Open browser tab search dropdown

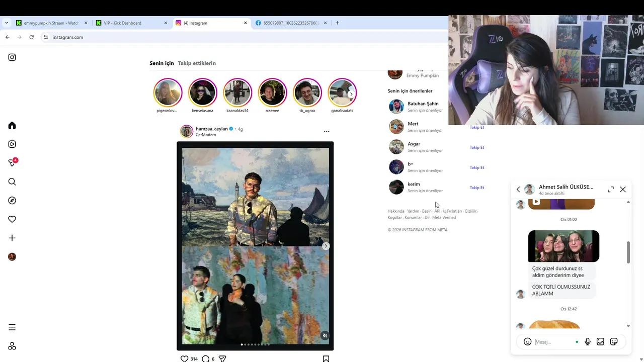7,23
